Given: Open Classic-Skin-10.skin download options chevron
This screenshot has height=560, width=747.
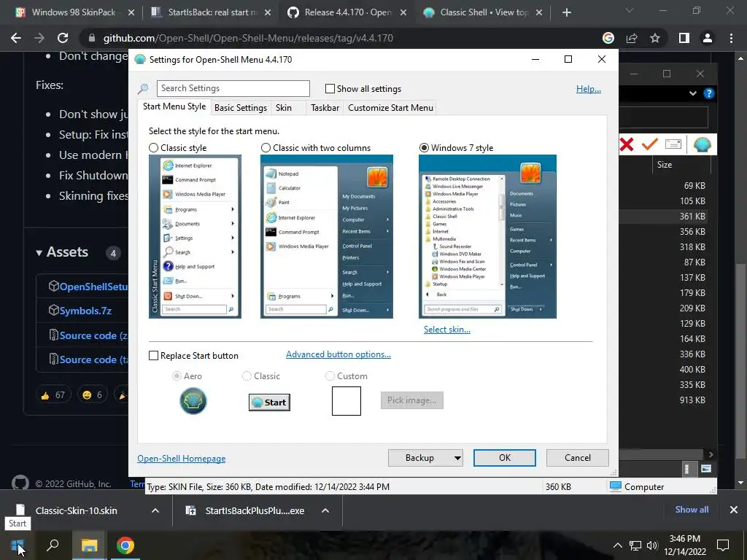Looking at the screenshot, I should coord(155,510).
